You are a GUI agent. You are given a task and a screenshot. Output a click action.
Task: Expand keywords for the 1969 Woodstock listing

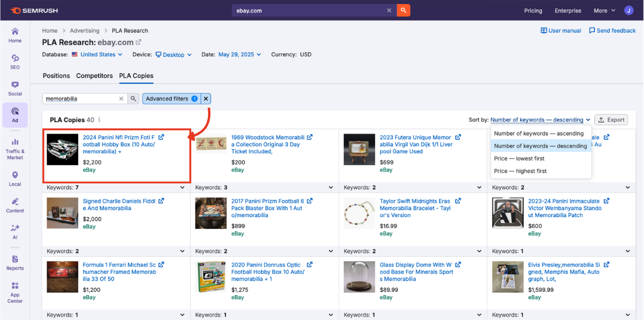(330, 187)
